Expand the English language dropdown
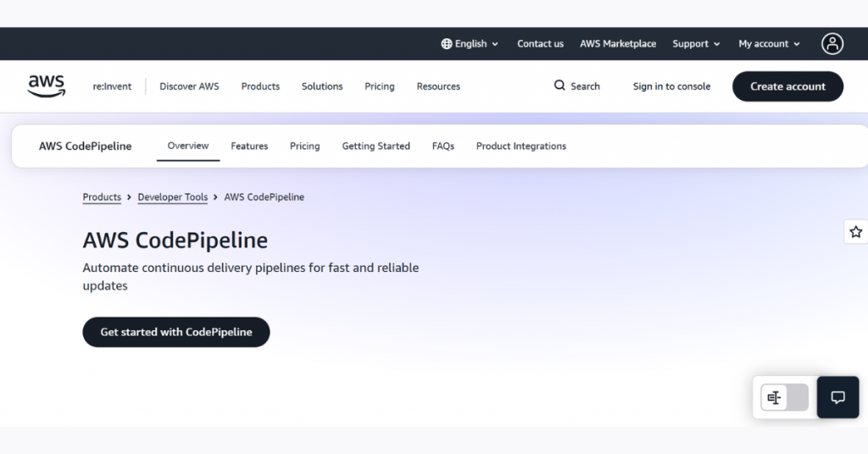The width and height of the screenshot is (868, 454). 470,44
